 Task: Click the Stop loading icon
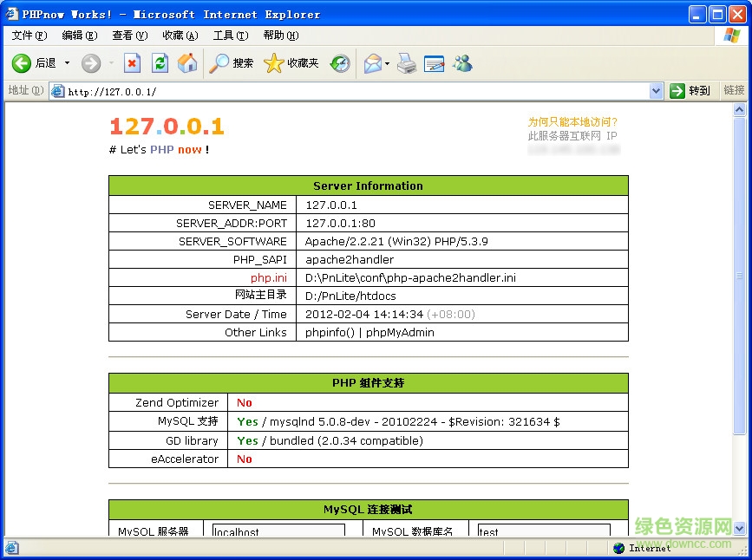coord(132,62)
